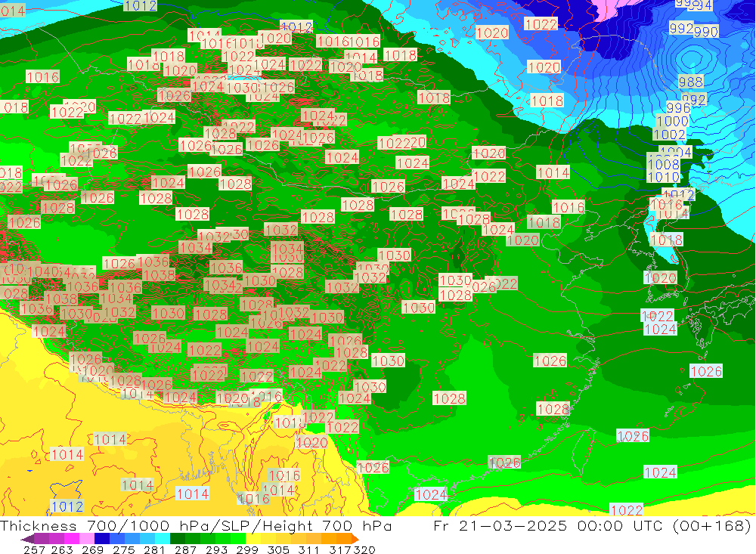Click the legend value 257
Image resolution: width=756 pixels, height=554 pixels.
pyautogui.click(x=34, y=549)
